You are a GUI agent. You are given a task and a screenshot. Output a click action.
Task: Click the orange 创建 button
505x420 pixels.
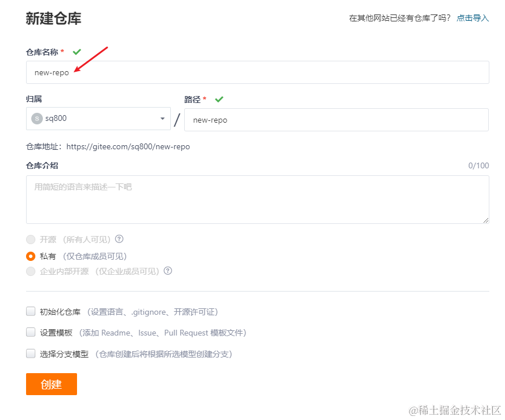[52, 384]
